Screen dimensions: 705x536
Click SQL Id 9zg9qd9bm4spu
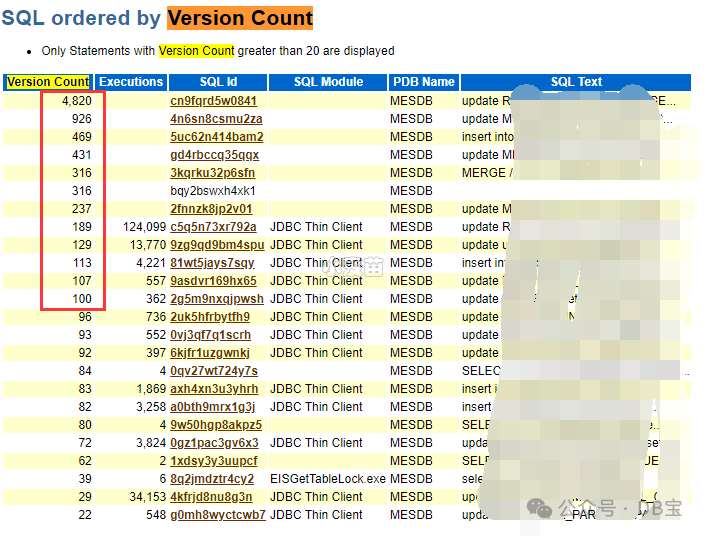pyautogui.click(x=217, y=245)
